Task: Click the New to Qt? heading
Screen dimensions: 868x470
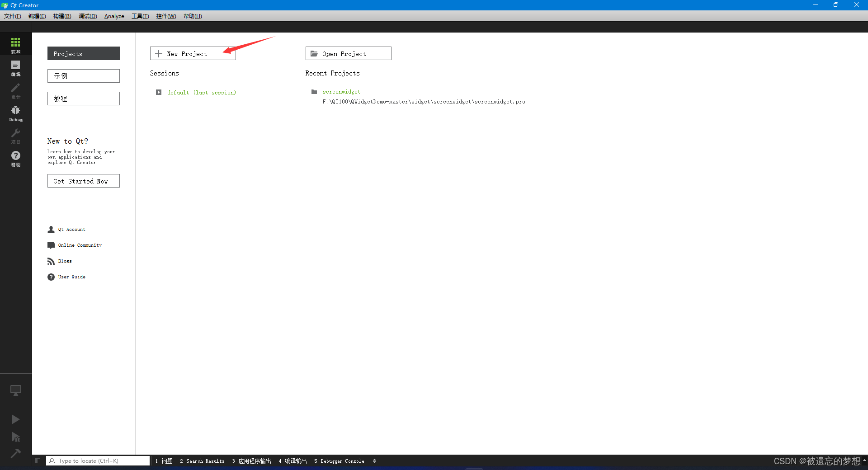Action: (68, 141)
